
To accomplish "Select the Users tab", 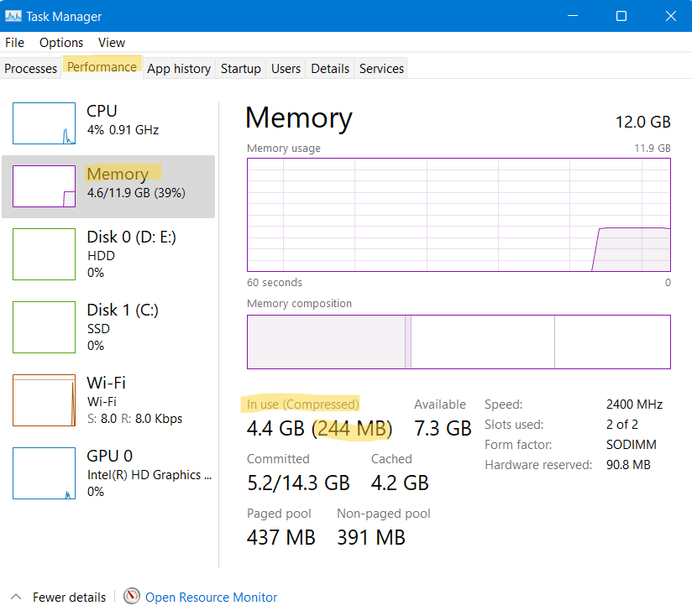I will coord(286,69).
